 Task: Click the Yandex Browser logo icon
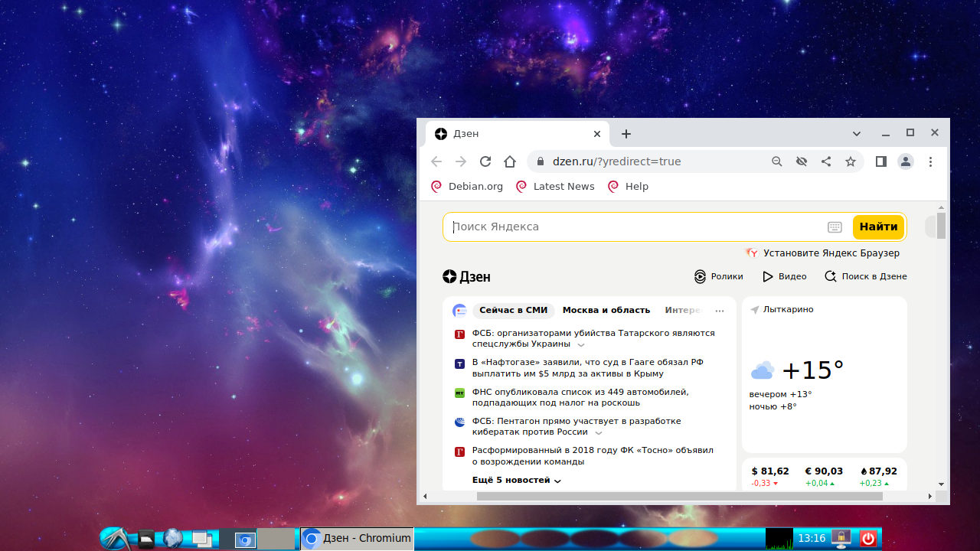752,253
